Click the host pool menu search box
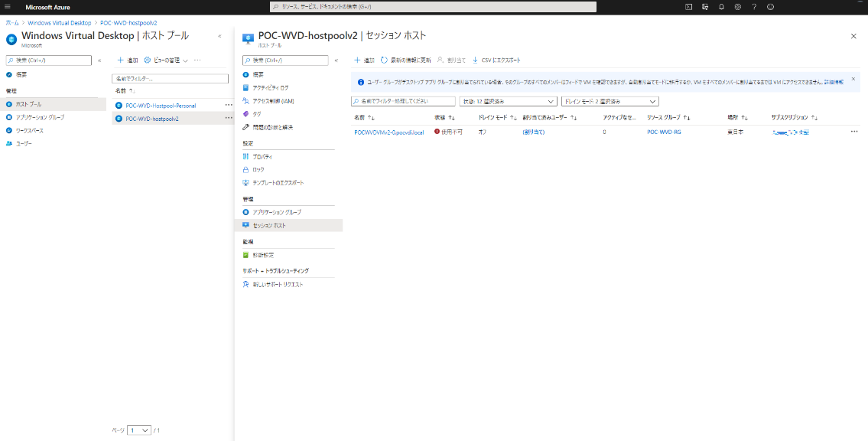The image size is (868, 441). coord(285,60)
